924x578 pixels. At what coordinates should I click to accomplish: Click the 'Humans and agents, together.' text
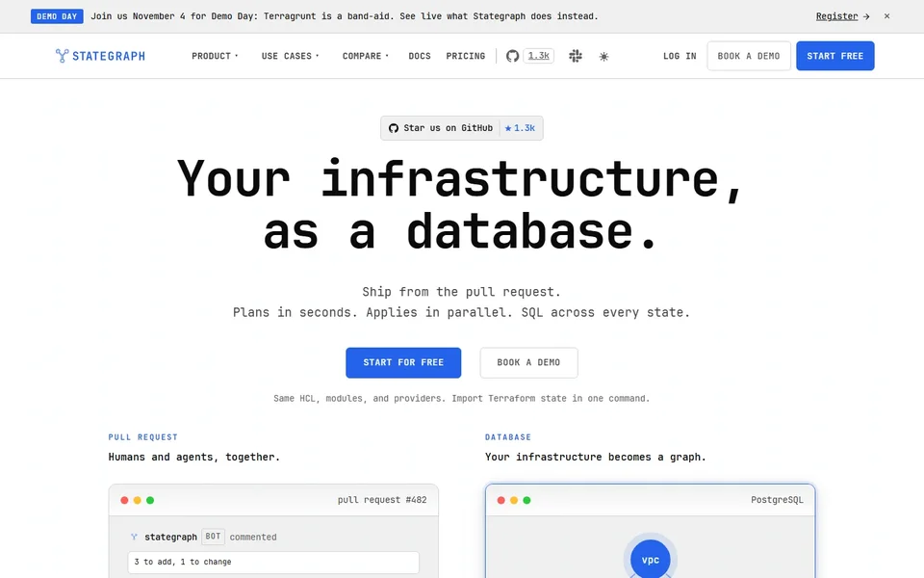pos(193,457)
